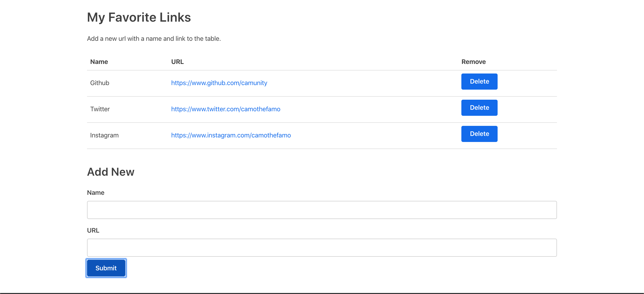Screen dimensions: 644x294
Task: Click the page description paragraph text
Action: [x=154, y=39]
